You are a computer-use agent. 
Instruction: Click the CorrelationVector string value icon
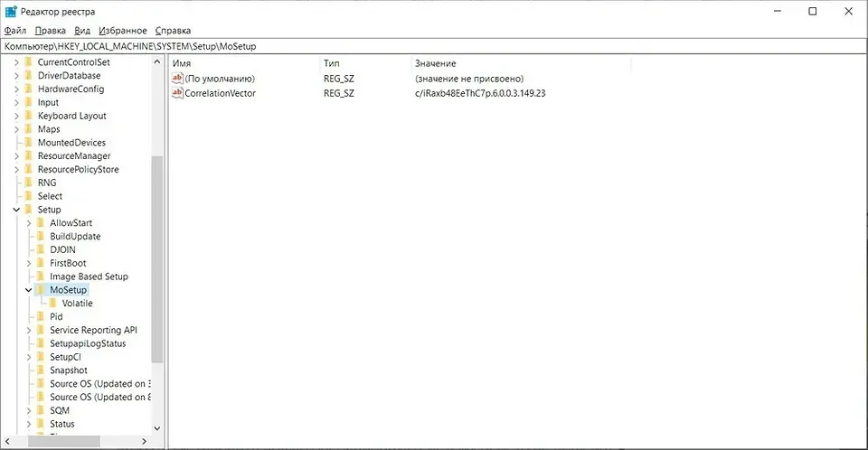pyautogui.click(x=177, y=93)
